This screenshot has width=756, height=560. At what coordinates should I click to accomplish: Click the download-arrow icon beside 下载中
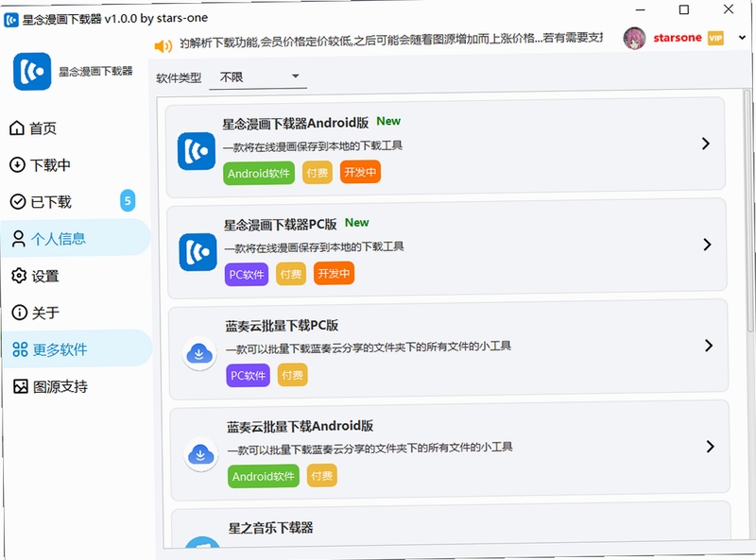pos(17,165)
